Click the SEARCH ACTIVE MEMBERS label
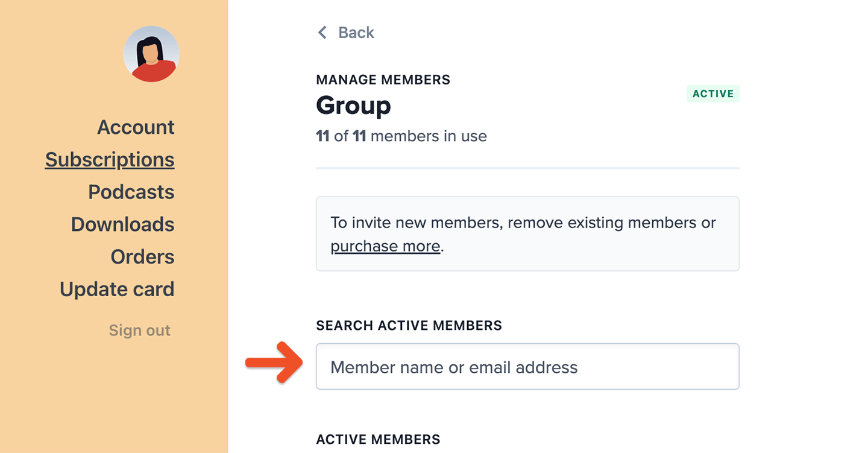This screenshot has height=453, width=868. pos(409,326)
